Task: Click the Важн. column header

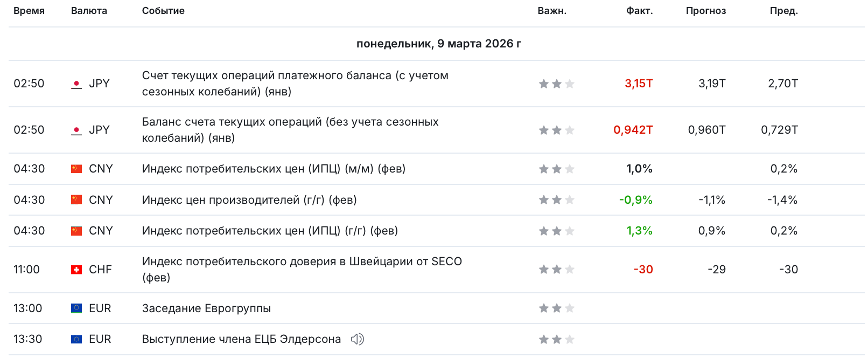Action: [x=552, y=11]
